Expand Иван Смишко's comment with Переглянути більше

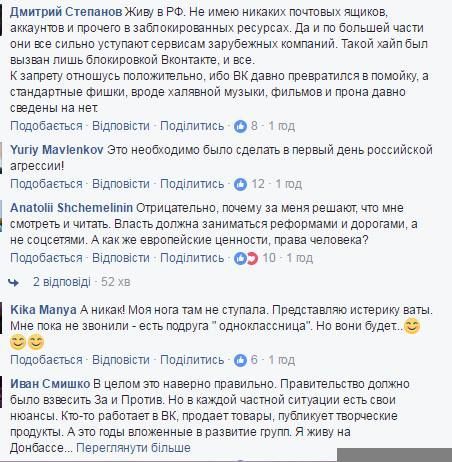click(133, 447)
